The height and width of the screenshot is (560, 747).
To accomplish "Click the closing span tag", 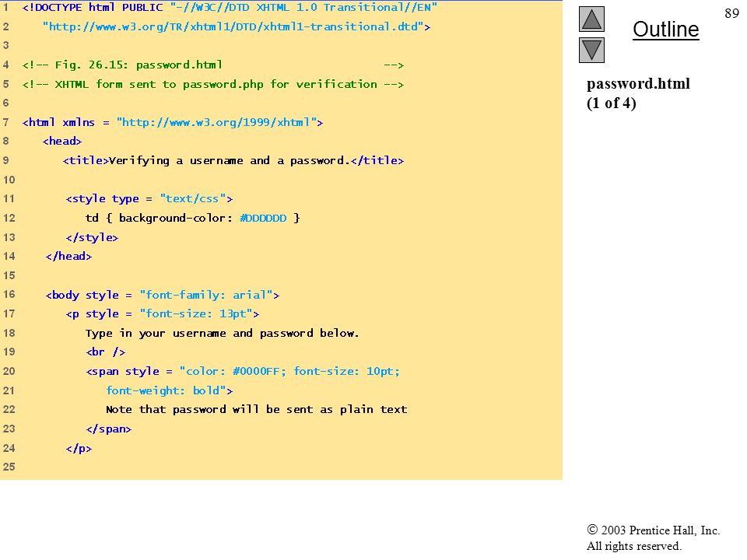I will tap(109, 429).
